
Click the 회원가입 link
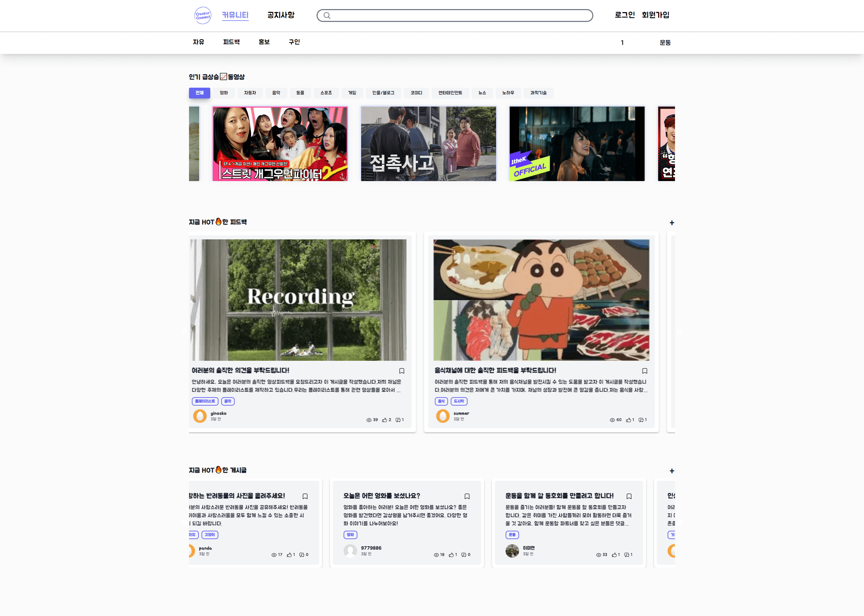point(655,15)
